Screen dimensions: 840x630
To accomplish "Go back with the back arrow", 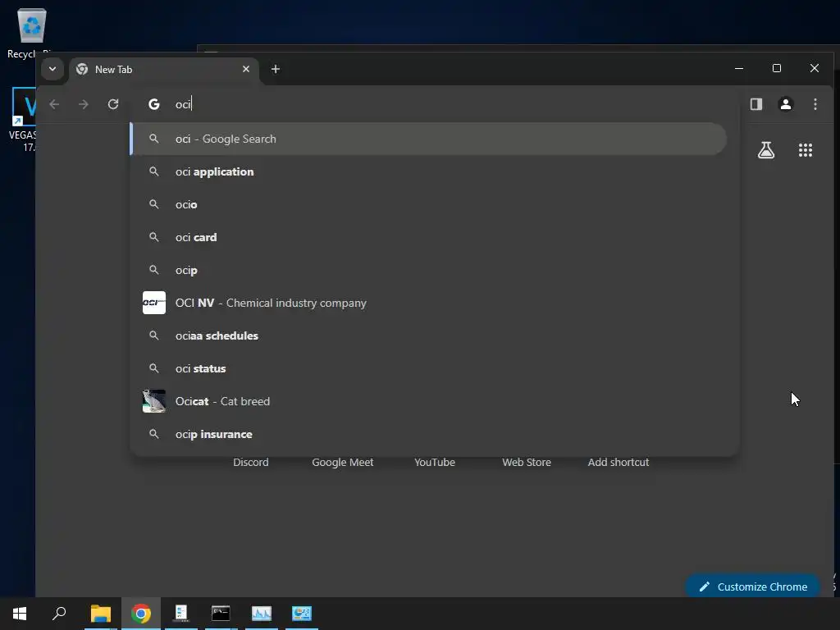I will pyautogui.click(x=54, y=104).
